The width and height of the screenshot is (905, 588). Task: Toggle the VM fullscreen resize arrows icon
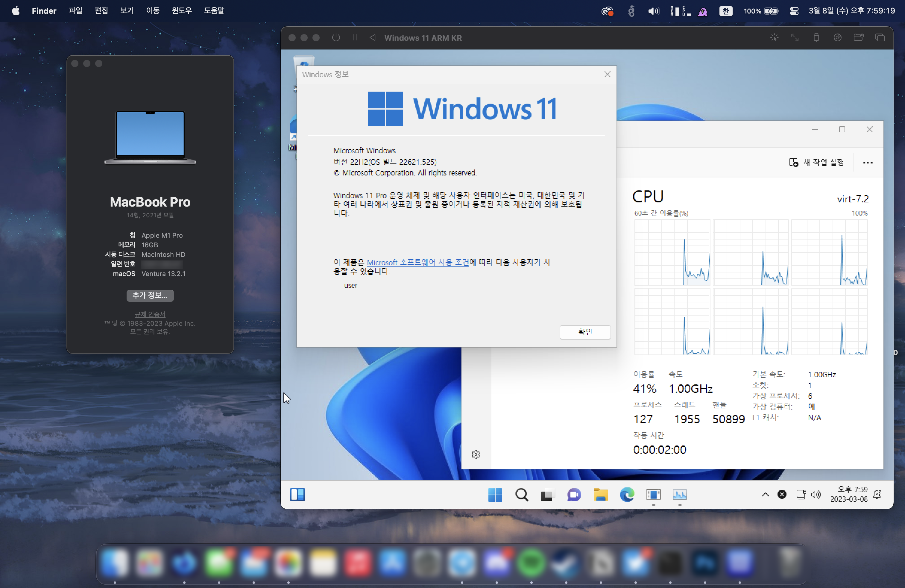tap(795, 38)
